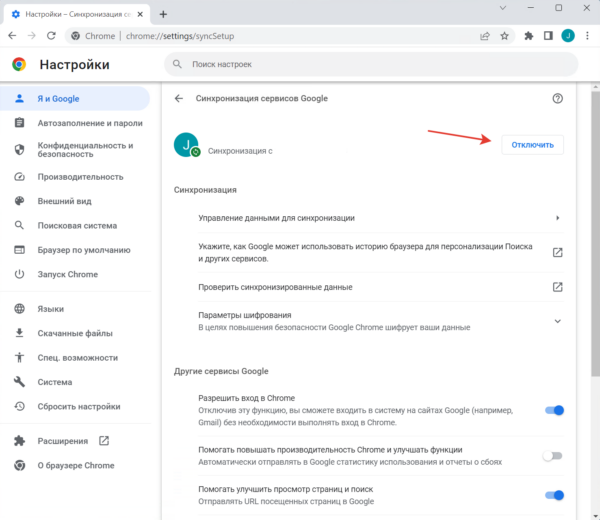Open Конфиденциальность и безопасность section

click(75, 150)
